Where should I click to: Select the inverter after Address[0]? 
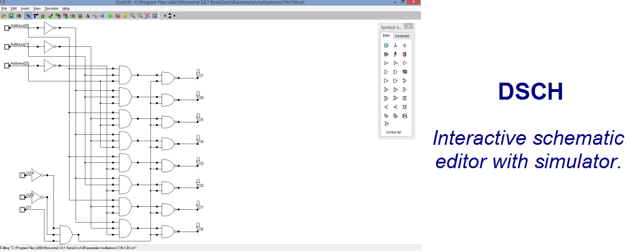(49, 28)
